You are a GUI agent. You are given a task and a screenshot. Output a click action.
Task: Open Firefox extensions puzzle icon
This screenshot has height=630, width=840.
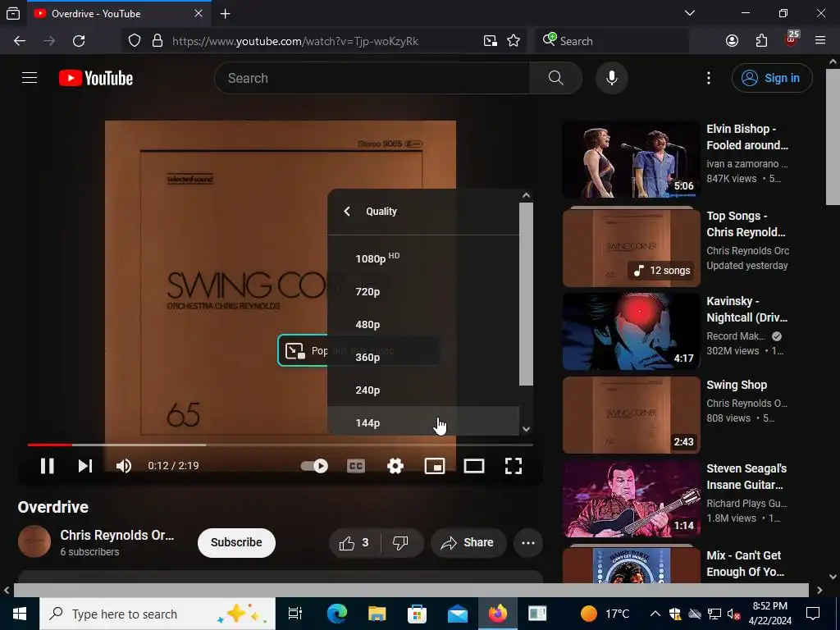click(761, 41)
